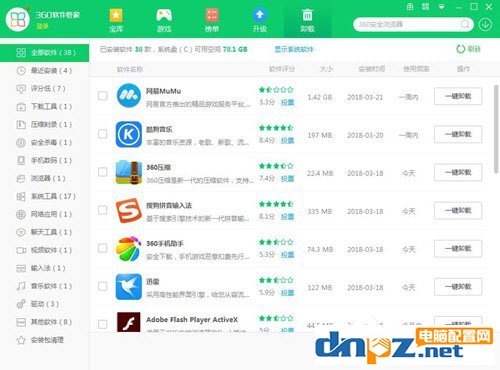Click the 迅雷 bird icon
Viewport: 500px width, 370px height.
129,287
